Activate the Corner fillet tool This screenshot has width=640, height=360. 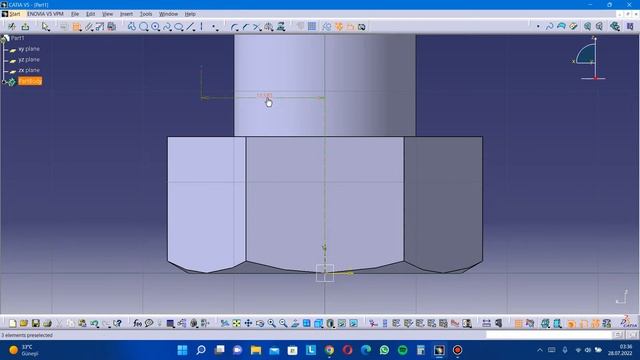(234, 27)
